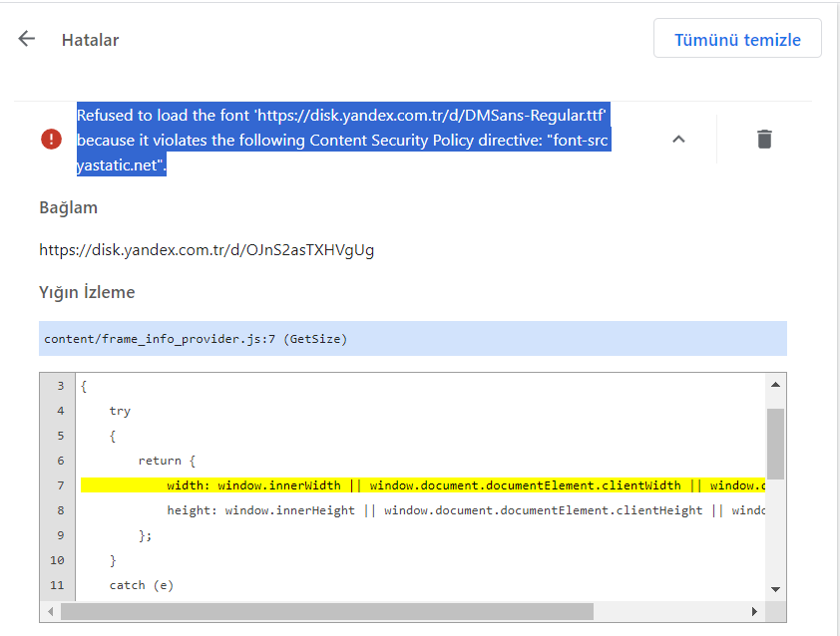The width and height of the screenshot is (840, 636).
Task: Click the 'return {' code line
Action: [167, 461]
